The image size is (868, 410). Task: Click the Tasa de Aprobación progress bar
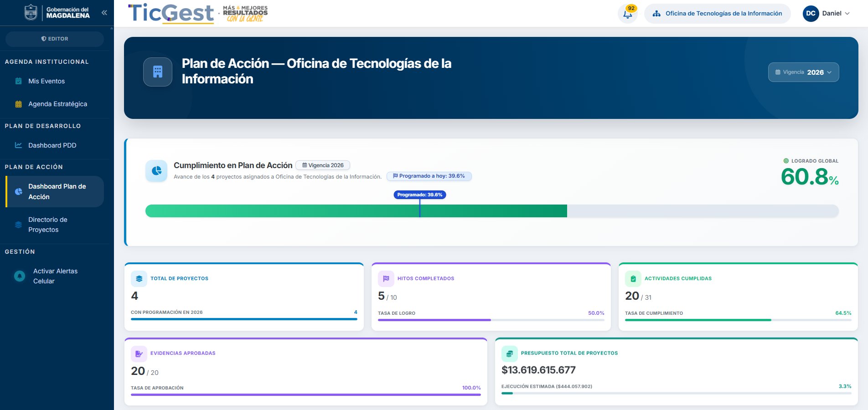click(x=306, y=395)
